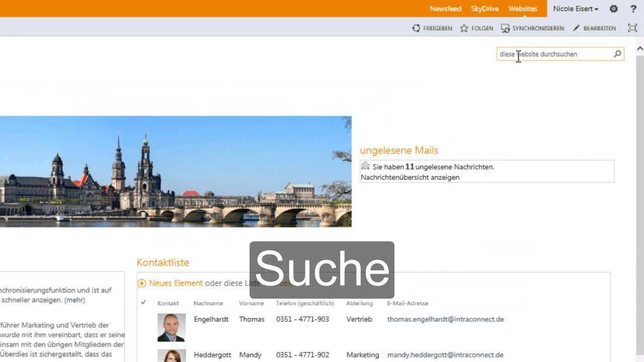The image size is (644, 362).
Task: Sort contacts by Nachname column header
Action: 208,303
